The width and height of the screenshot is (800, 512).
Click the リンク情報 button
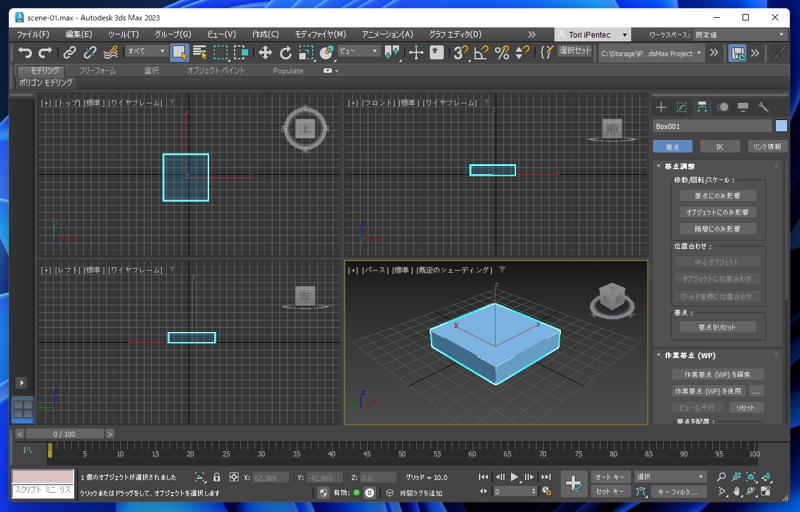point(767,147)
